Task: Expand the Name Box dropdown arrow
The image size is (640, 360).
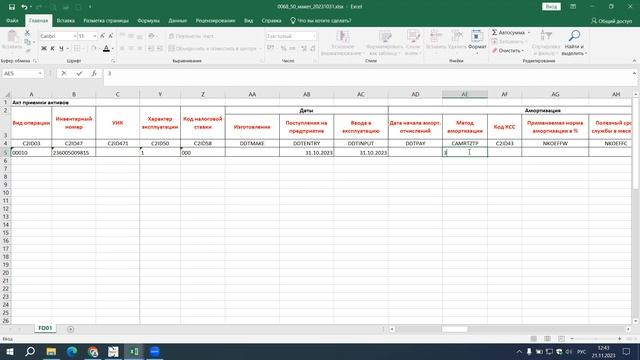Action: [x=40, y=73]
